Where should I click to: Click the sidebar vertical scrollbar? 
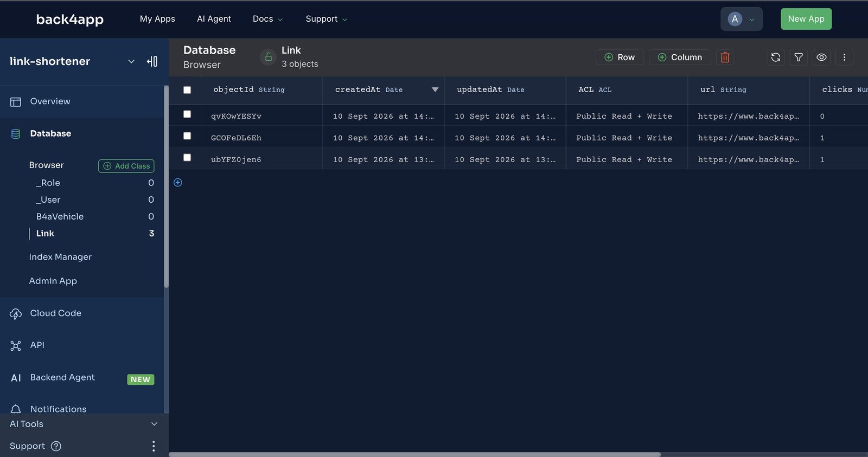166,187
